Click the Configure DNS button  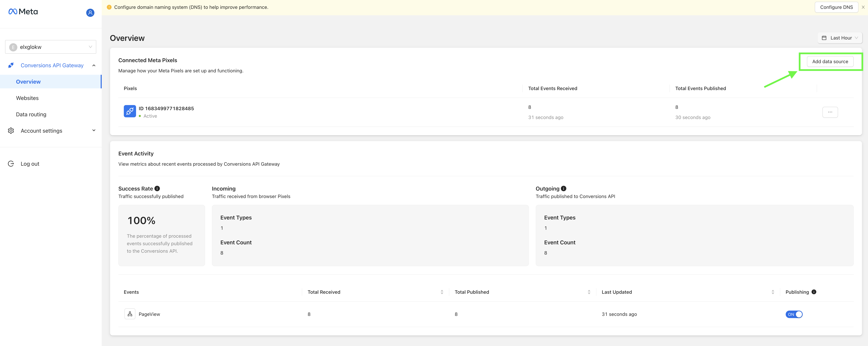click(836, 7)
